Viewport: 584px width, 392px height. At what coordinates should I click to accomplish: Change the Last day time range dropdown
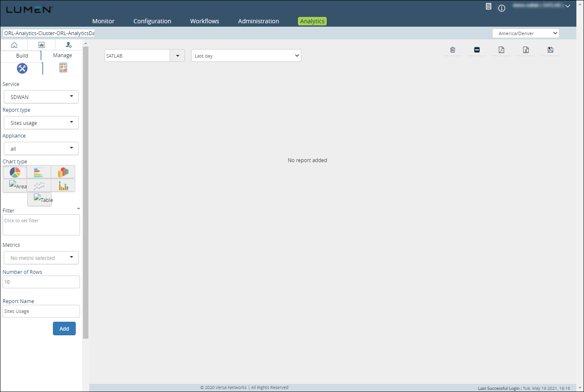point(246,55)
